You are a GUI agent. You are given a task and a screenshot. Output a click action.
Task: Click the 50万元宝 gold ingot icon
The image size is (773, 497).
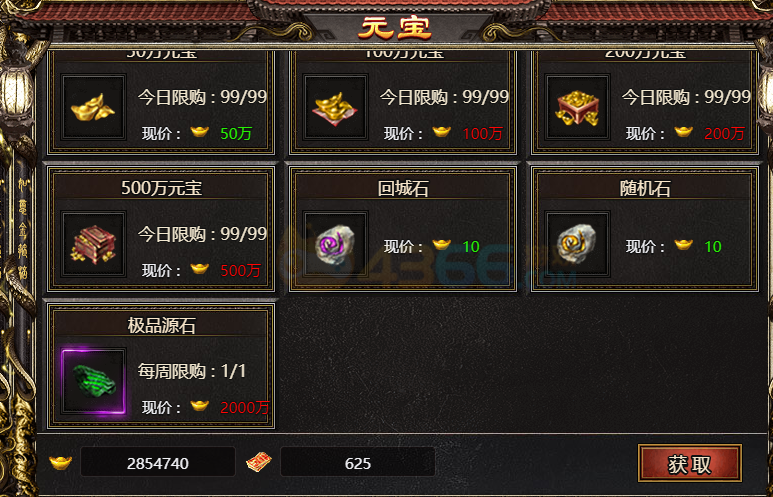coord(93,107)
